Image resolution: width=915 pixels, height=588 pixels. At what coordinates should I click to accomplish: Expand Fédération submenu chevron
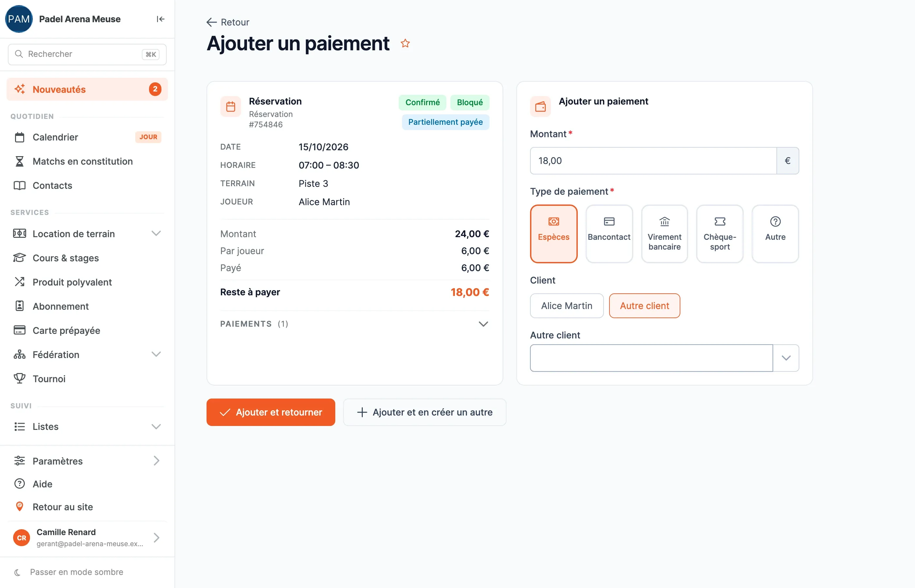pyautogui.click(x=156, y=354)
